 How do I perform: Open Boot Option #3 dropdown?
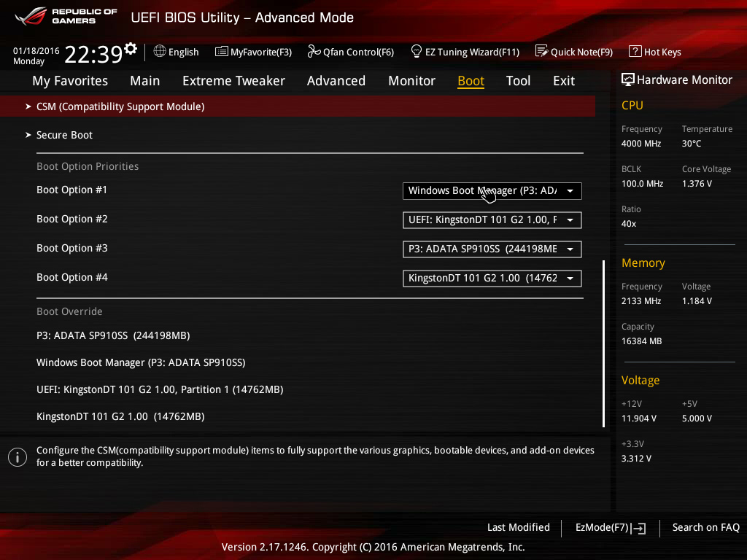pyautogui.click(x=492, y=249)
